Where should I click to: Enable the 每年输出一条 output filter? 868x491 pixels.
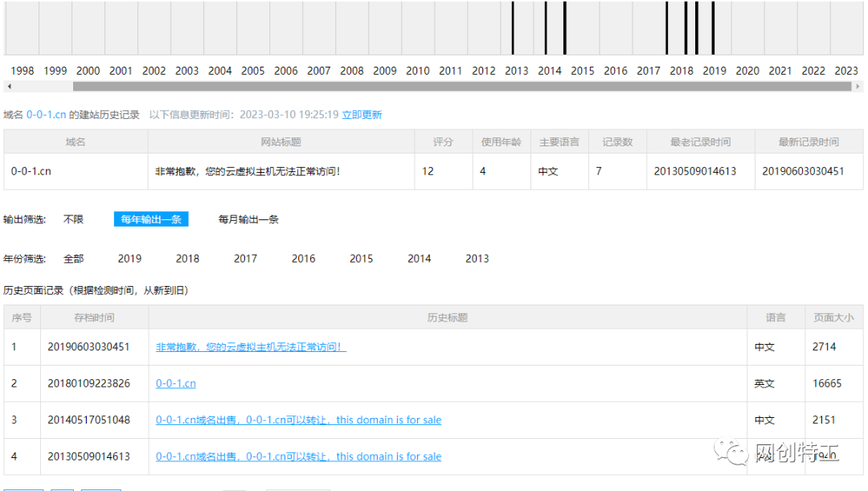[x=151, y=219]
